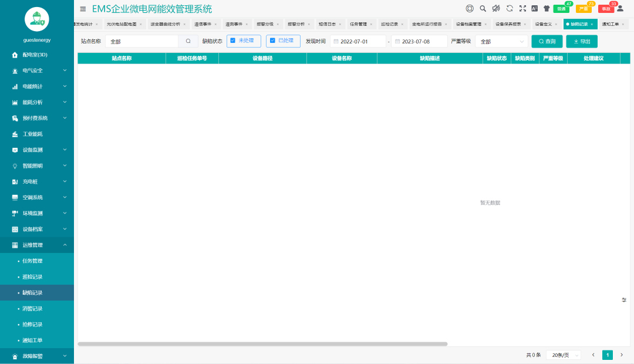Screen dimensions: 634x364
Task: View 事故 accident alarms badge
Action: pyautogui.click(x=605, y=9)
